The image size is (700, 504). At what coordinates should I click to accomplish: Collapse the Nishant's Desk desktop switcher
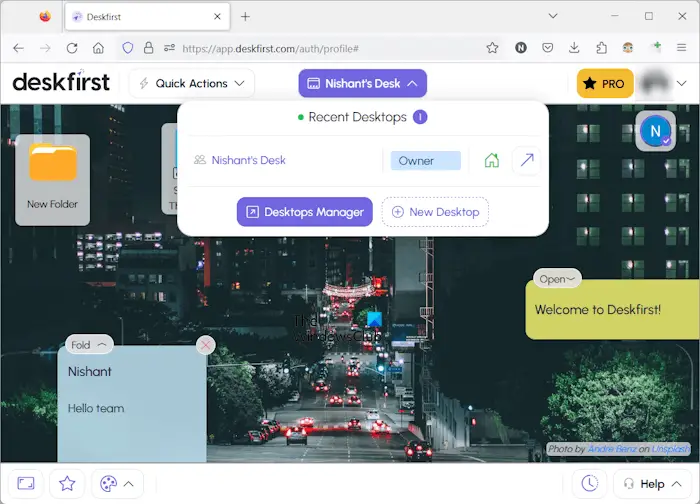click(362, 83)
